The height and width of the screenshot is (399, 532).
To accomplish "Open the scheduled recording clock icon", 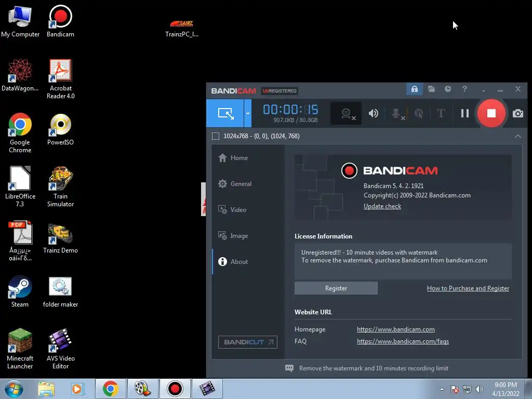I will pyautogui.click(x=448, y=89).
